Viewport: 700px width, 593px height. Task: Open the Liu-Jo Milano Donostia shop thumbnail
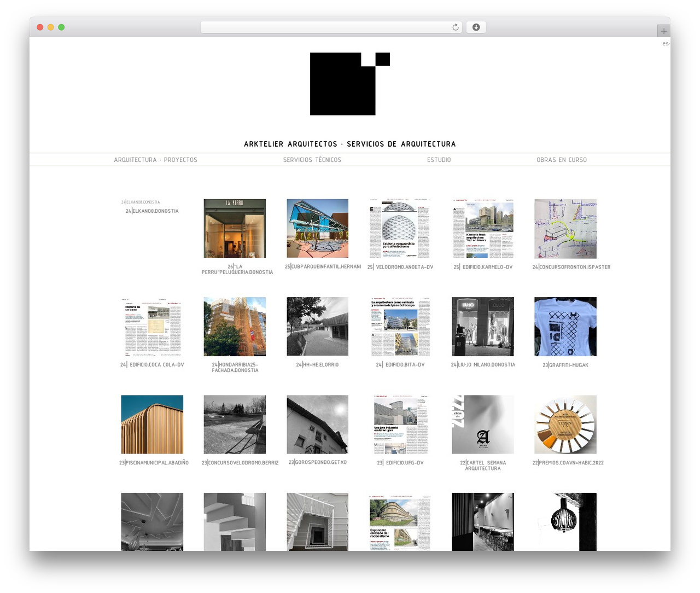coord(483,327)
